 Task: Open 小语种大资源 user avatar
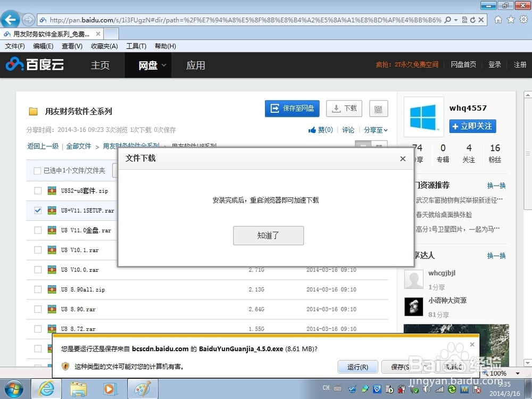[413, 306]
